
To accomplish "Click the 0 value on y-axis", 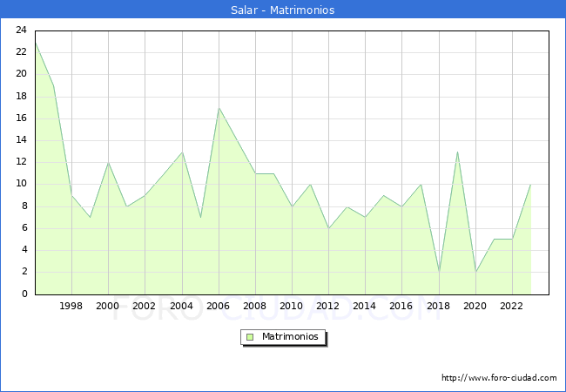I will [x=25, y=294].
